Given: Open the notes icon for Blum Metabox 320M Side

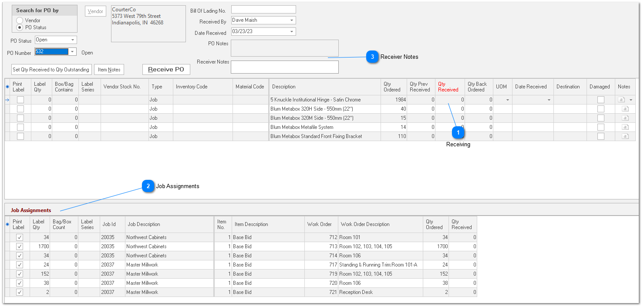Looking at the screenshot, I should 625,118.
